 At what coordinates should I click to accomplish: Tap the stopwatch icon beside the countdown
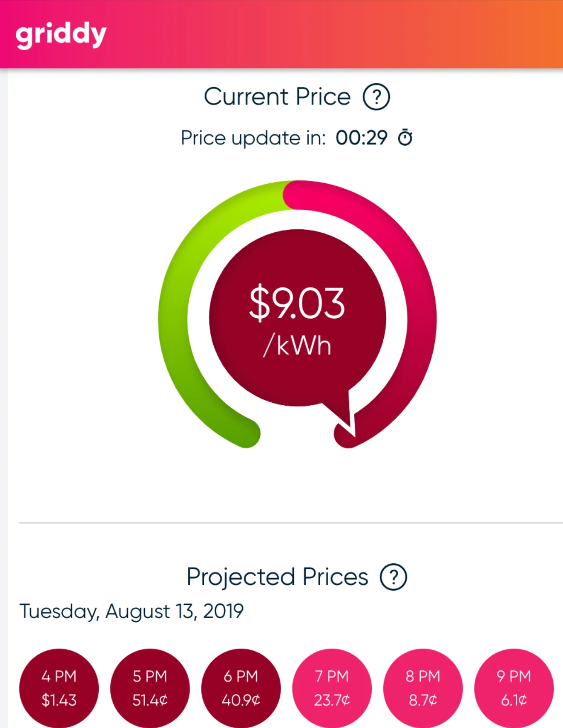click(405, 137)
